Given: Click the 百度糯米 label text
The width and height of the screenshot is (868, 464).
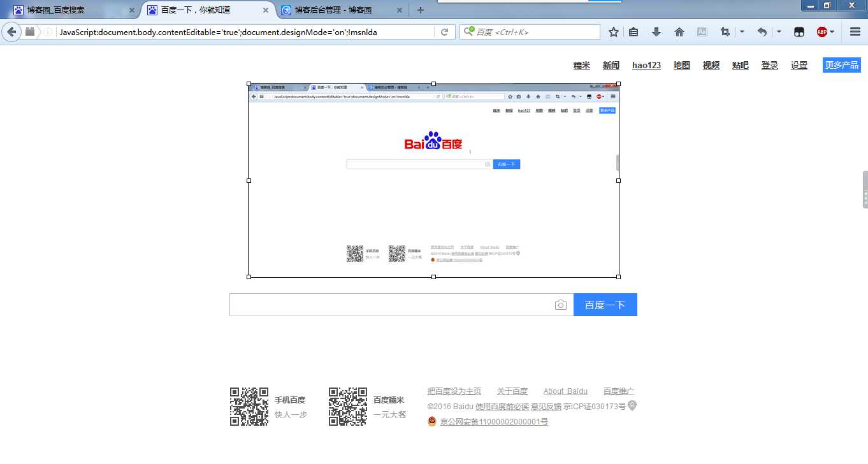Looking at the screenshot, I should click(x=389, y=400).
